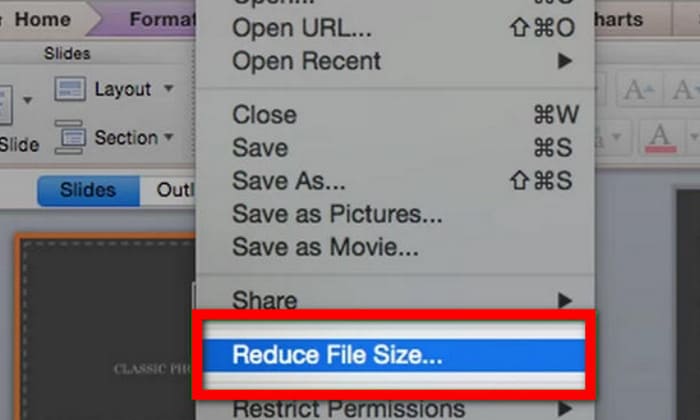Click the Layout slide icon
The image size is (700, 420).
click(70, 89)
